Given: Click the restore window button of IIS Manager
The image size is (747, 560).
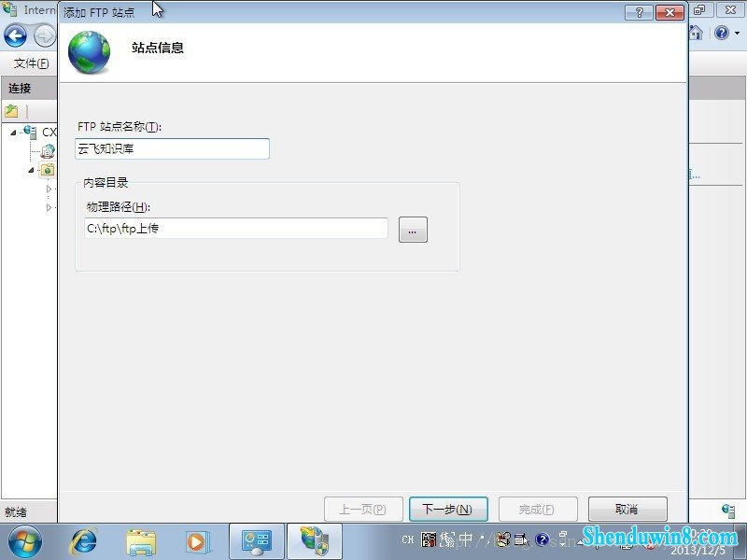Looking at the screenshot, I should coord(700,10).
